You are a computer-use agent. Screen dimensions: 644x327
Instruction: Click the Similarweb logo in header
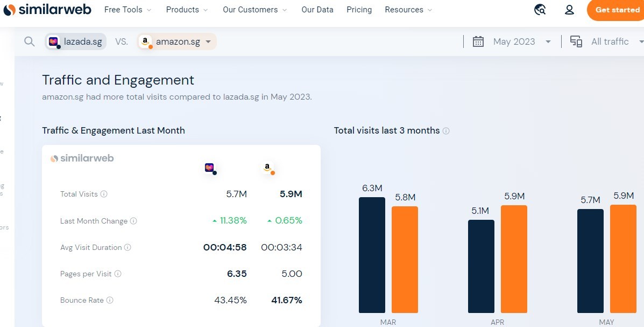[x=47, y=10]
